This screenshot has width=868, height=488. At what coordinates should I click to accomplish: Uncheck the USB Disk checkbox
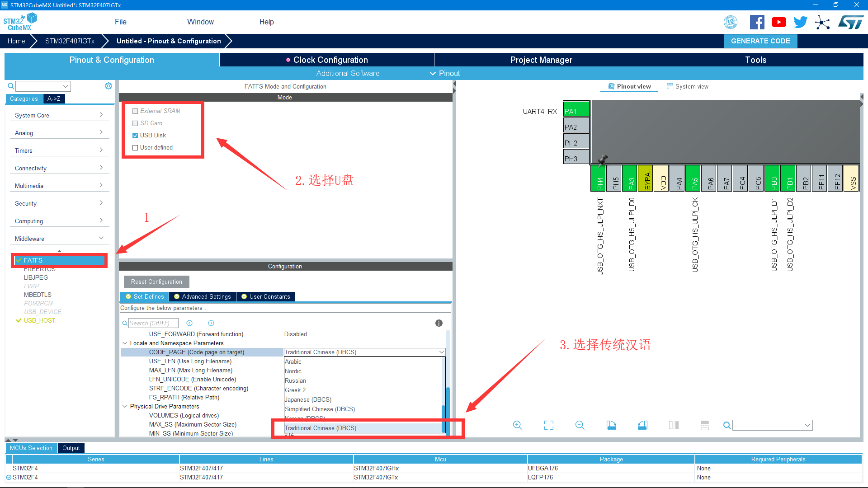[x=135, y=136]
